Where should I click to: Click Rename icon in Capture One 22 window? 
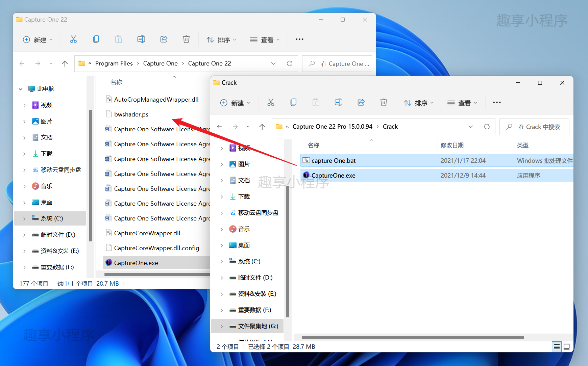tap(141, 40)
